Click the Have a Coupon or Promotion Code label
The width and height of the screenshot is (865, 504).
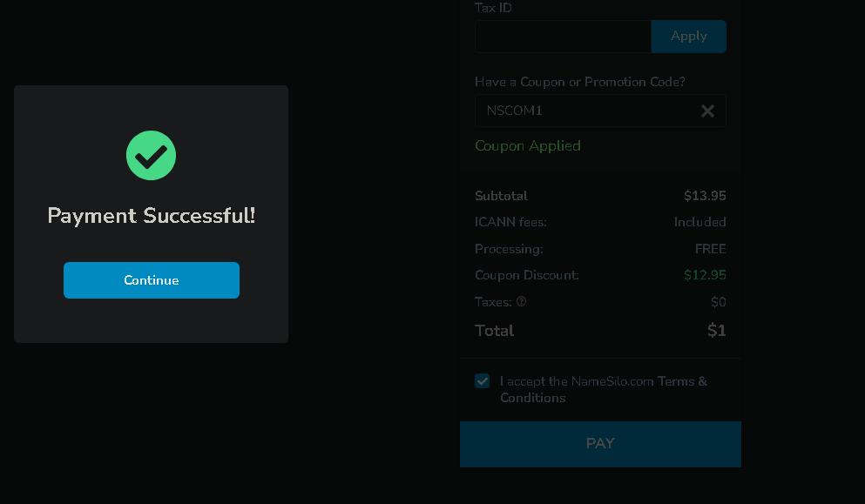(x=580, y=82)
